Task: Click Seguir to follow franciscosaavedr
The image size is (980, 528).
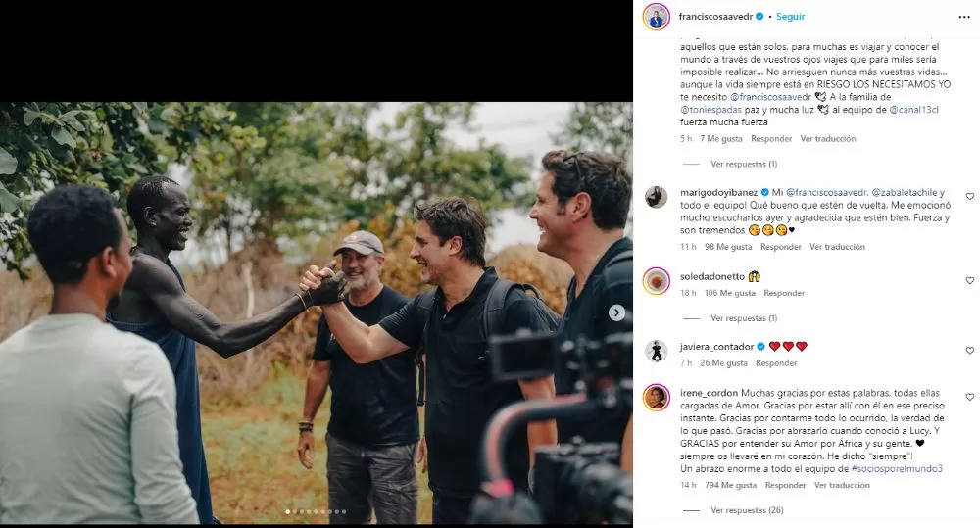Action: click(791, 17)
